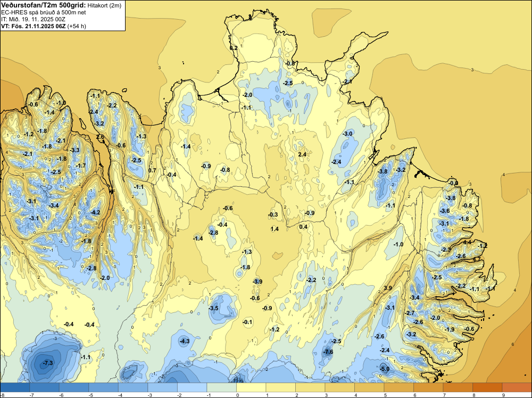
Task: Click the legend color segment between 3 and 4
Action: click(339, 387)
